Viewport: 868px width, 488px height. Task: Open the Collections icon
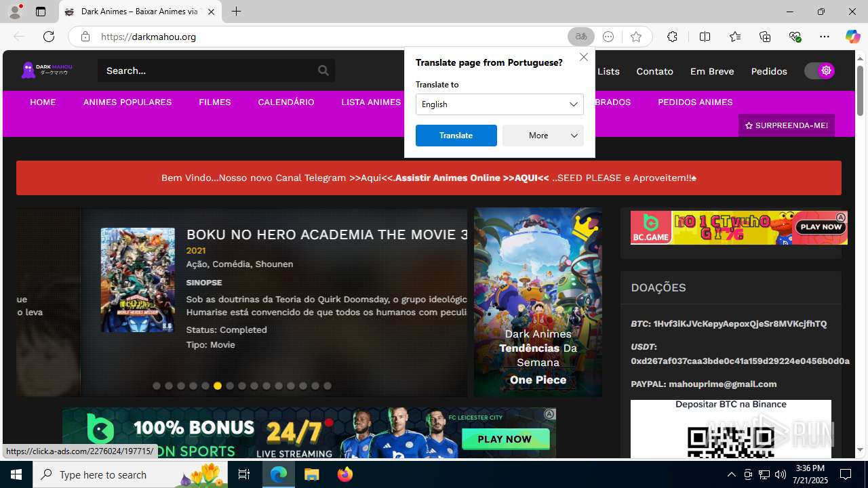click(765, 37)
